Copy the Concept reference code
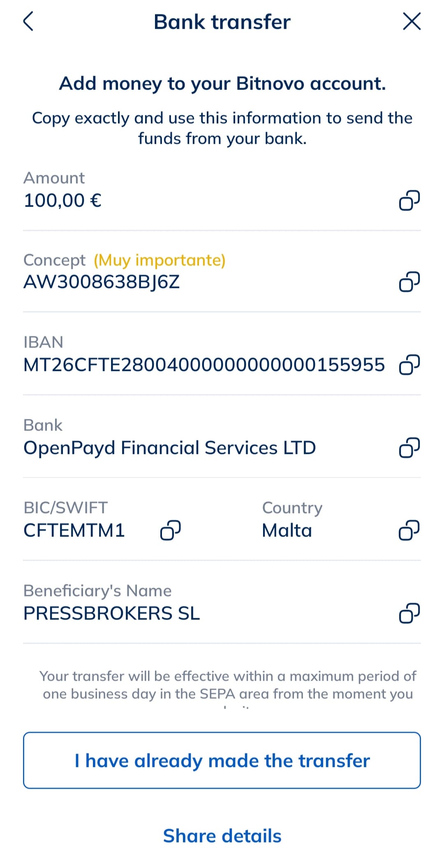The width and height of the screenshot is (444, 868). tap(409, 282)
